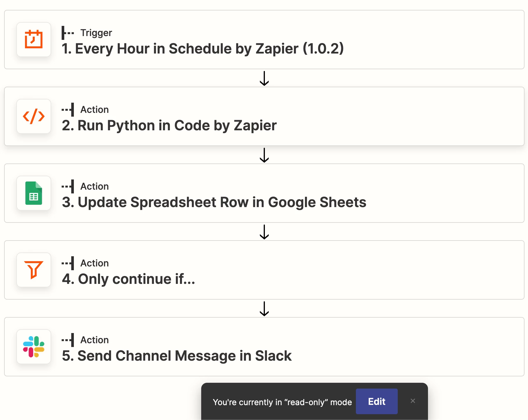Screen dimensions: 528x420
Task: Select step 1 Every Hour in Schedule title
Action: (x=203, y=49)
